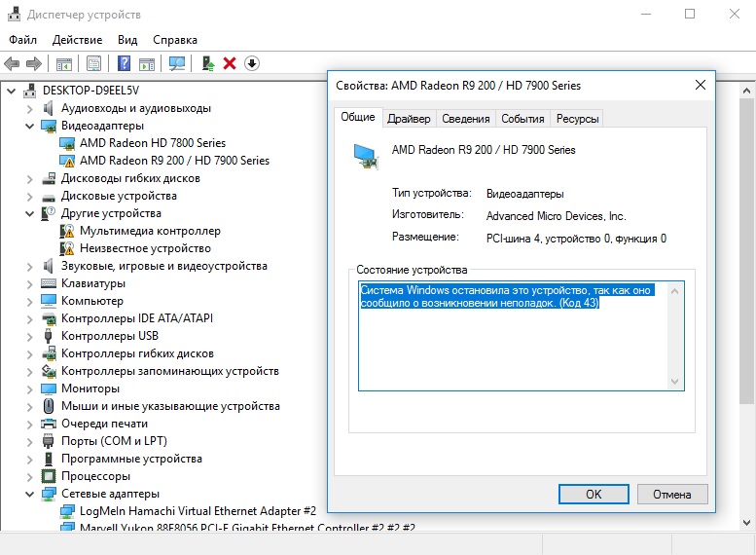Open the Действие menu
This screenshot has height=555, width=756.
coord(77,40)
